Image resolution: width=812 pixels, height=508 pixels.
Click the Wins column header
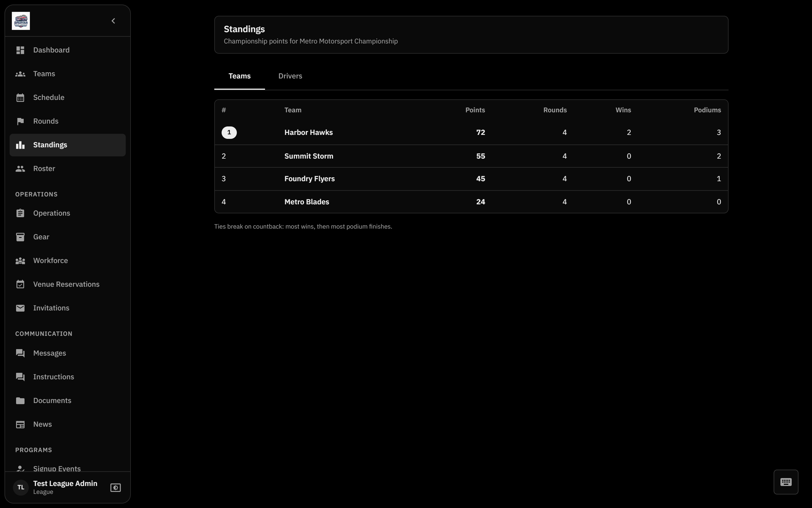(x=623, y=110)
